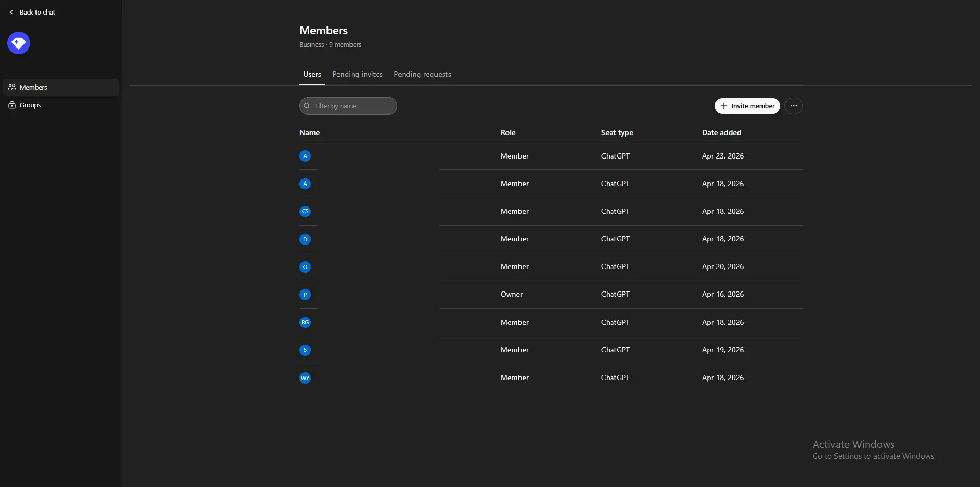Click the Owner role cell
The height and width of the screenshot is (487, 980).
[x=511, y=294]
